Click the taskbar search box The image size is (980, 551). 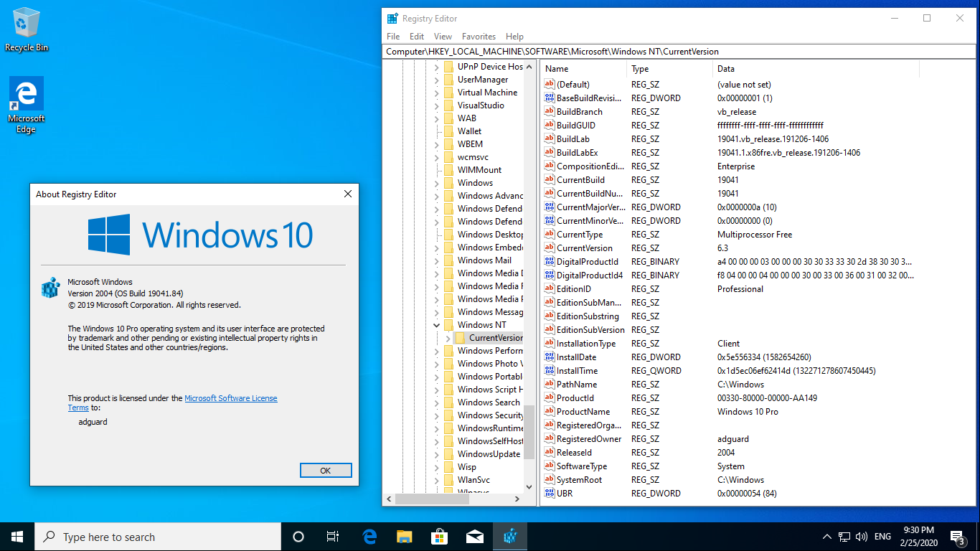[158, 537]
